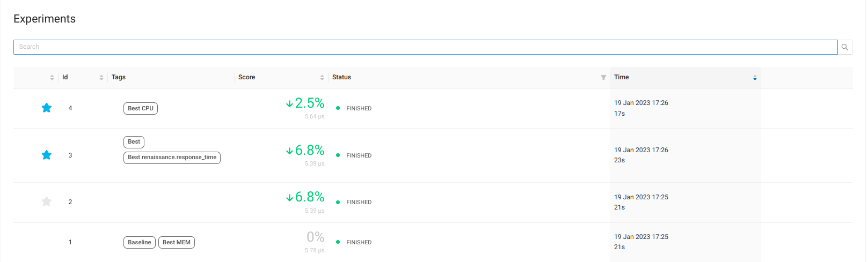Toggle the blue star on experiment 3
868x262 pixels.
[x=47, y=155]
